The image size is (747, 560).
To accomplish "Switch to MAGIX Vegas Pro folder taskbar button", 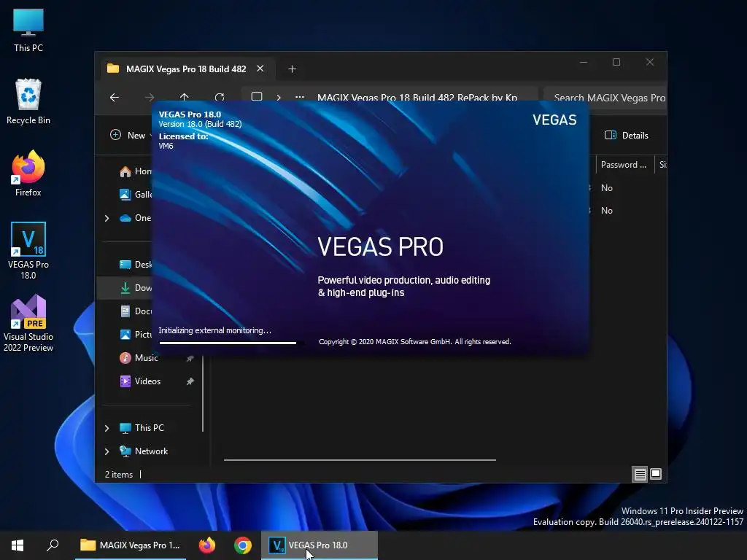I will click(x=131, y=545).
